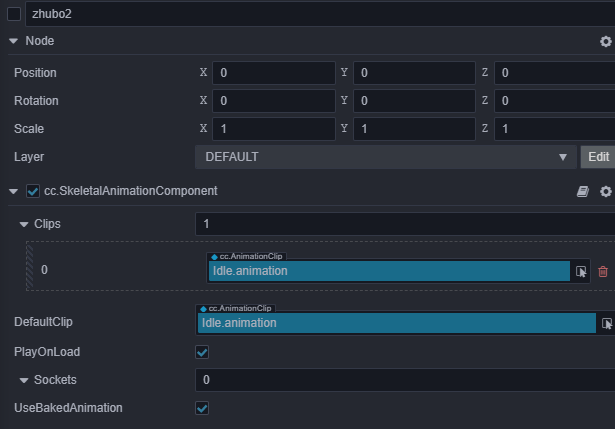
Task: Click asset picker icon for DefaultClip
Action: (606, 323)
